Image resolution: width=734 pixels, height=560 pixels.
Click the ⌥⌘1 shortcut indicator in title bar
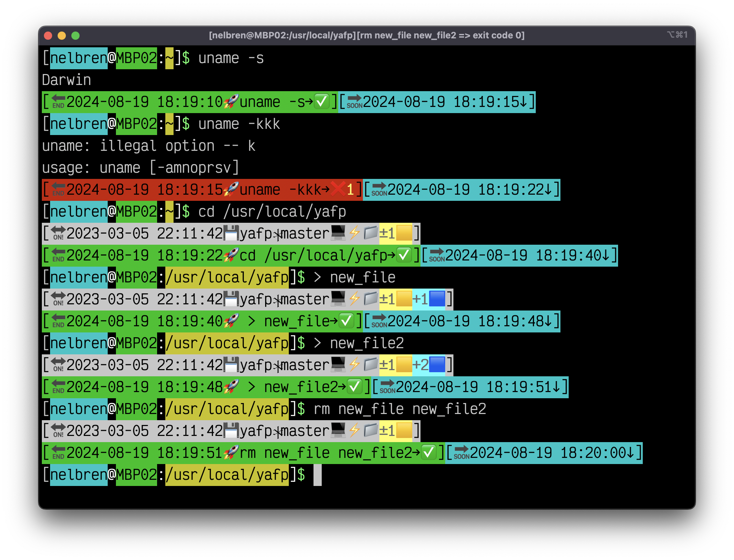point(677,35)
